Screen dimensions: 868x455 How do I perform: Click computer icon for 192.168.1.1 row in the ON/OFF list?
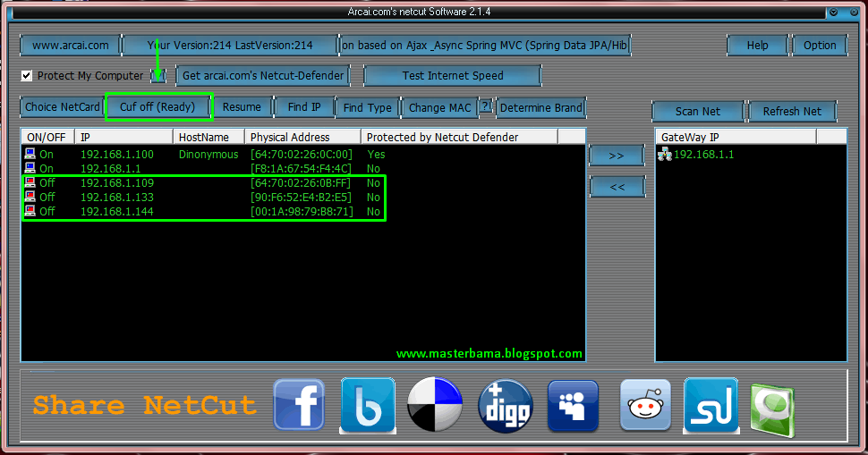coord(30,168)
